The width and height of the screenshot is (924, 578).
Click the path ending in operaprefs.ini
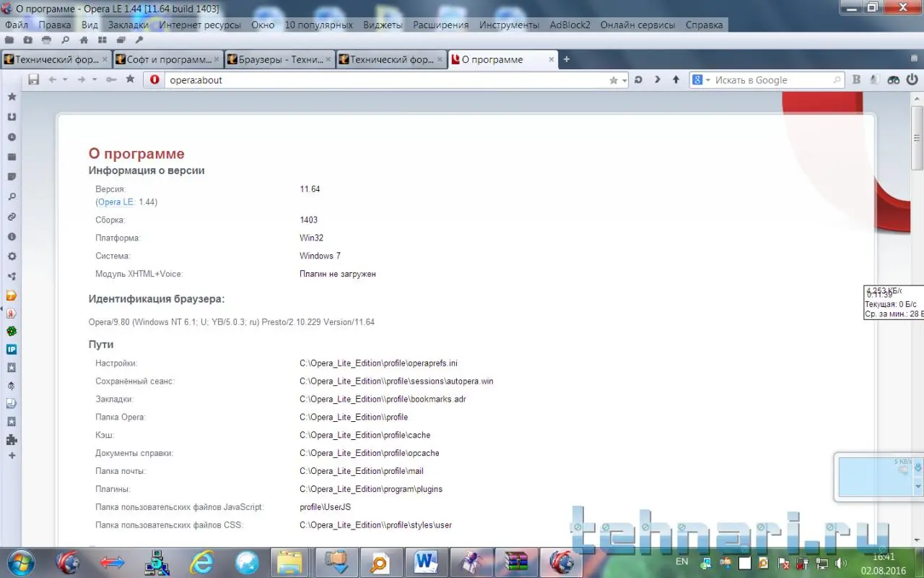(x=378, y=363)
